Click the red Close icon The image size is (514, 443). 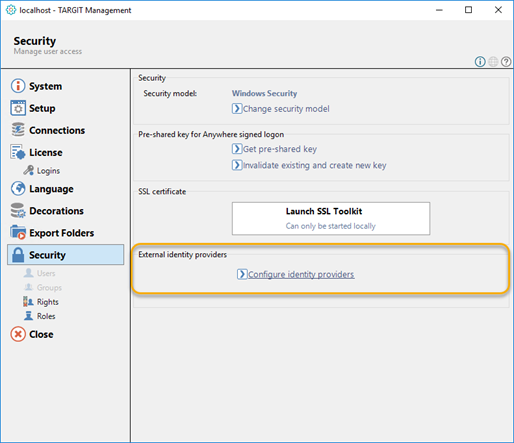(18, 334)
